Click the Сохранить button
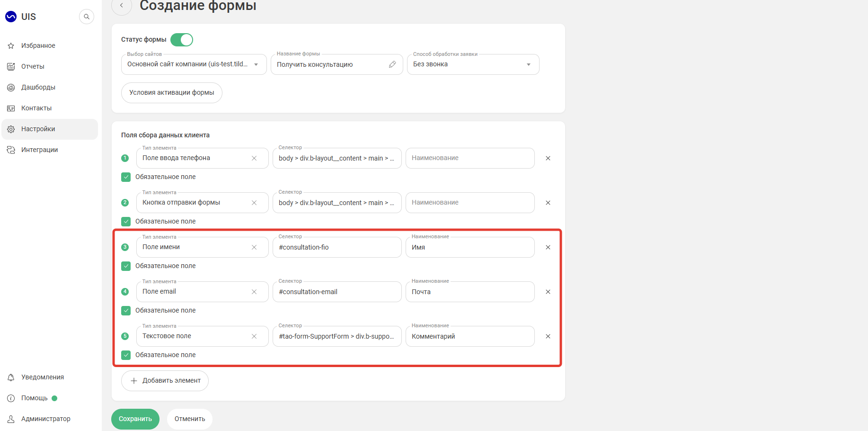 coord(135,419)
